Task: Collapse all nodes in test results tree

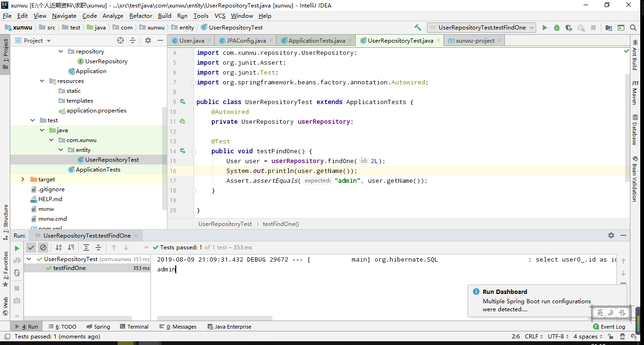Action: [98, 247]
